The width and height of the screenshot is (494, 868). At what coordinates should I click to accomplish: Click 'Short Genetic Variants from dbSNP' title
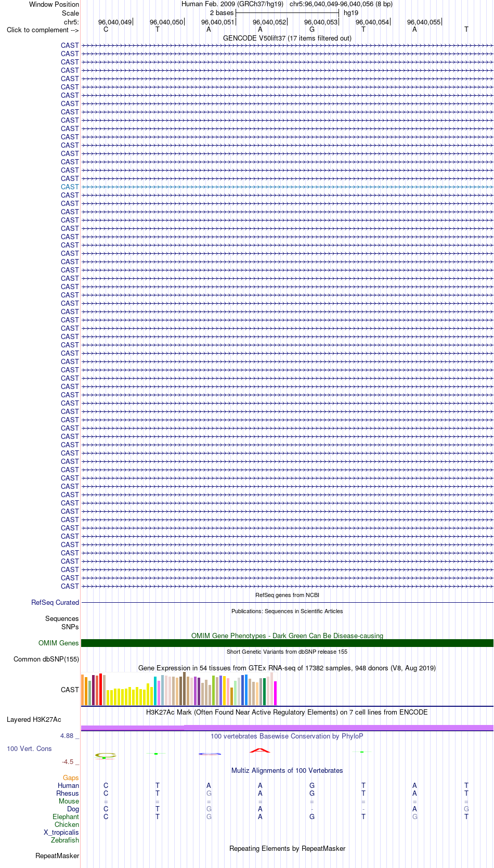coord(287,652)
